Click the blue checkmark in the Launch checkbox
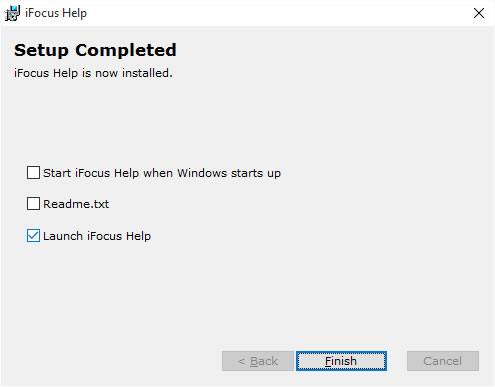The width and height of the screenshot is (495, 387). [33, 236]
